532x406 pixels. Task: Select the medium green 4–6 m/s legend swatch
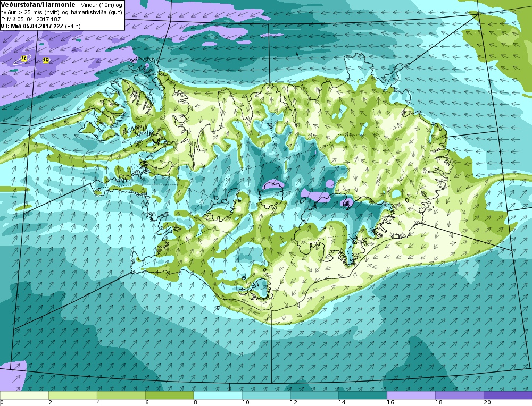click(121, 395)
